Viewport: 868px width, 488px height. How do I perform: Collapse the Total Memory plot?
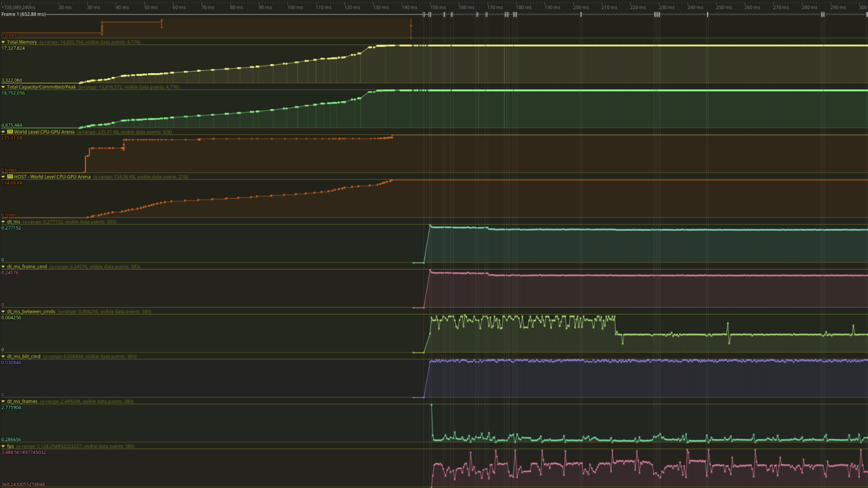[3, 42]
